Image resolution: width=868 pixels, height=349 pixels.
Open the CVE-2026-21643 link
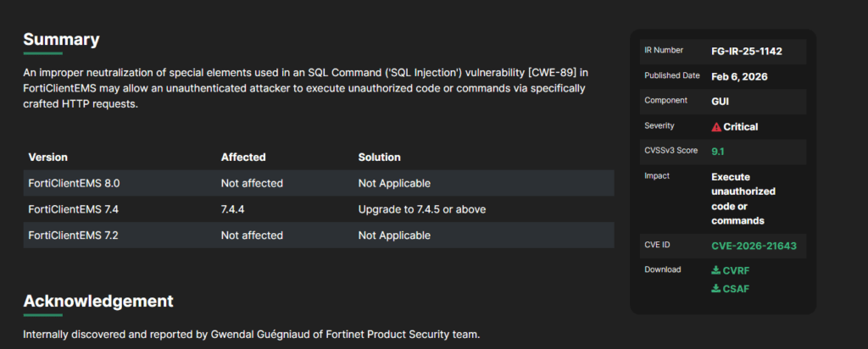(x=754, y=246)
